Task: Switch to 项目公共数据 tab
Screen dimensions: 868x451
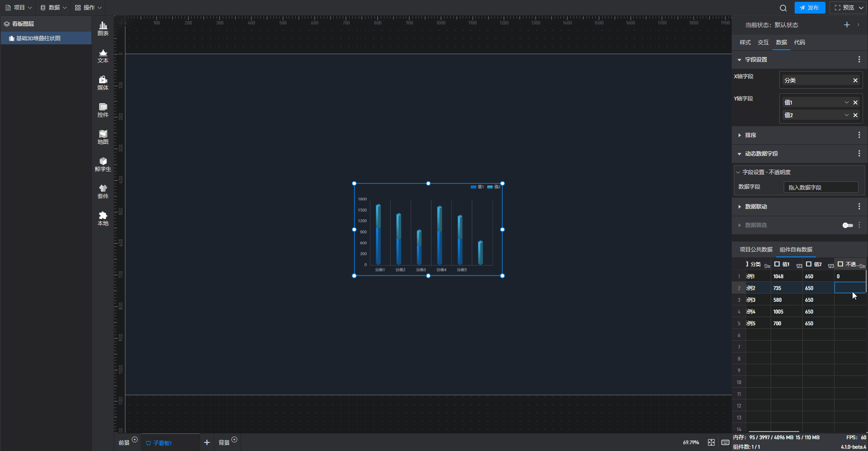Action: [756, 250]
